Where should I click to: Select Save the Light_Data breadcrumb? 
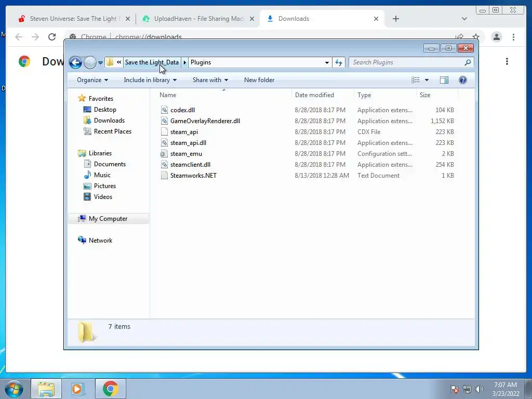152,62
